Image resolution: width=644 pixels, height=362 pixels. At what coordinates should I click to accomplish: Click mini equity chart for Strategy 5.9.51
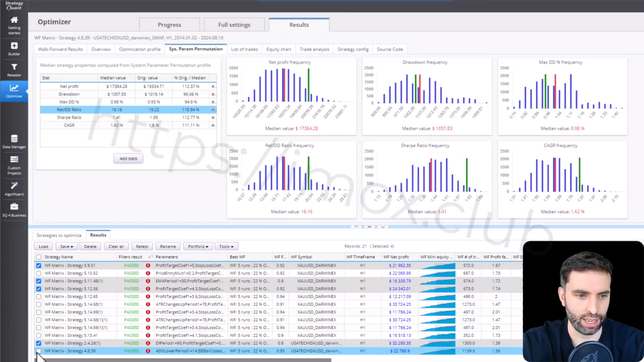click(x=438, y=265)
